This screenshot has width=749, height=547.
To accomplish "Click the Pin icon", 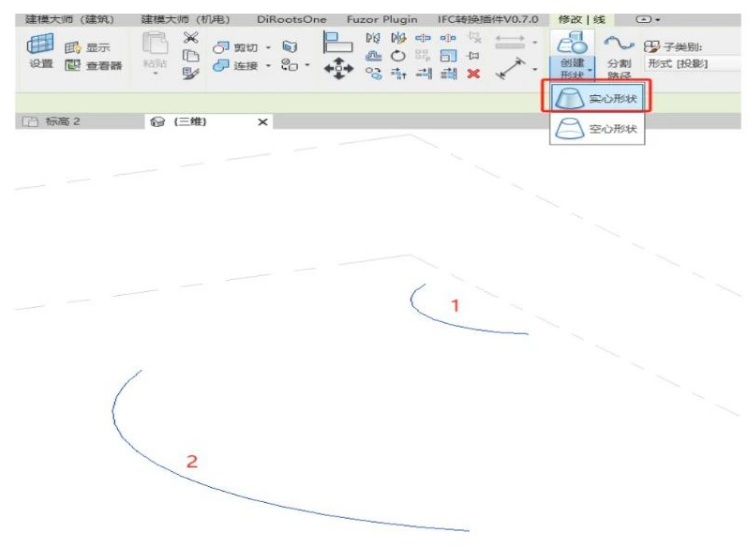I will [473, 56].
